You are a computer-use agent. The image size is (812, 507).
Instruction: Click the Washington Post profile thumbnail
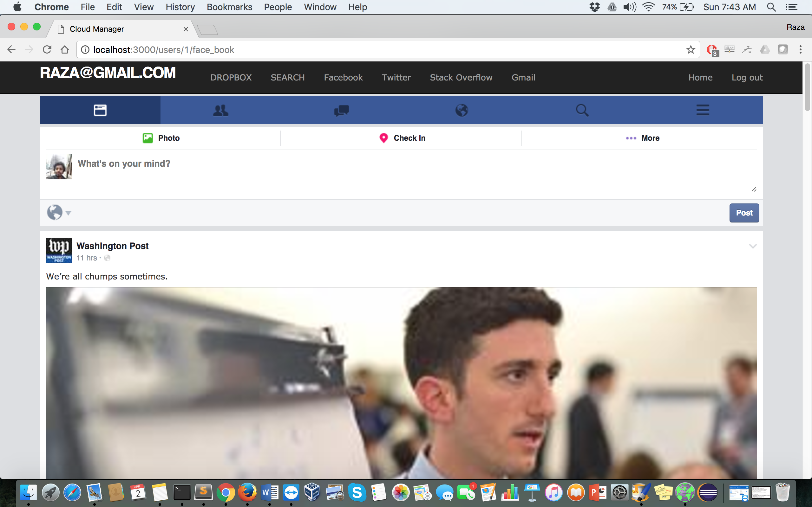coord(59,250)
